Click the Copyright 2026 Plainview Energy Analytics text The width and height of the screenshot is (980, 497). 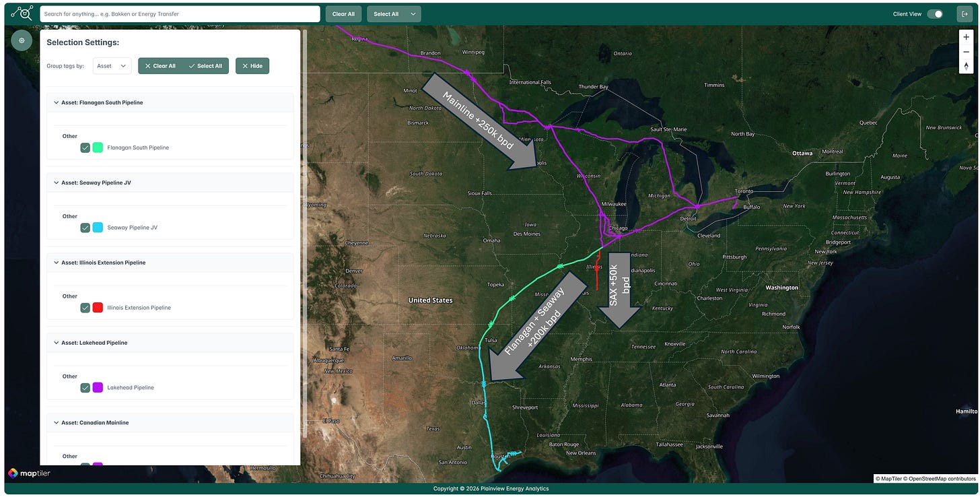pyautogui.click(x=489, y=489)
